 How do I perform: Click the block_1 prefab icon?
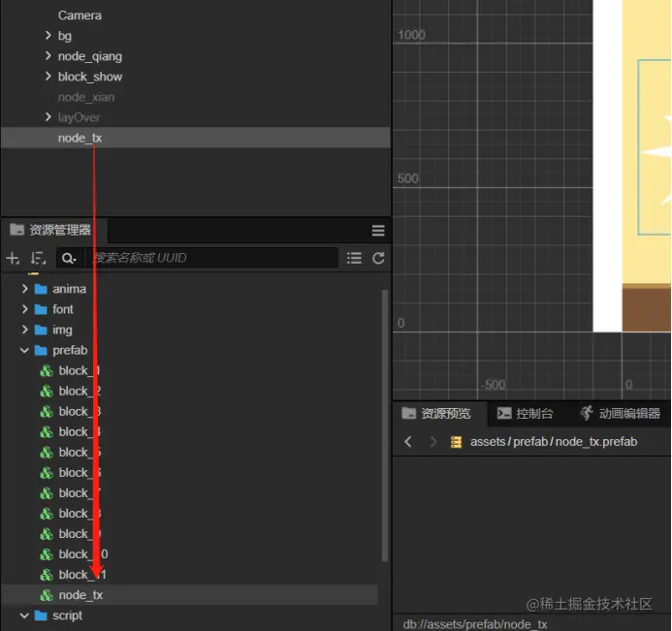(x=47, y=370)
